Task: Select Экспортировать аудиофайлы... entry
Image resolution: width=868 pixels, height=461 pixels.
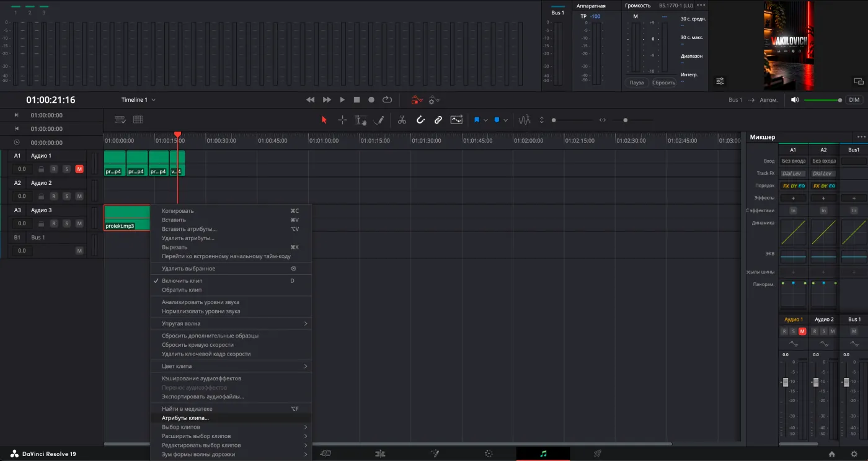Action: coord(231,396)
